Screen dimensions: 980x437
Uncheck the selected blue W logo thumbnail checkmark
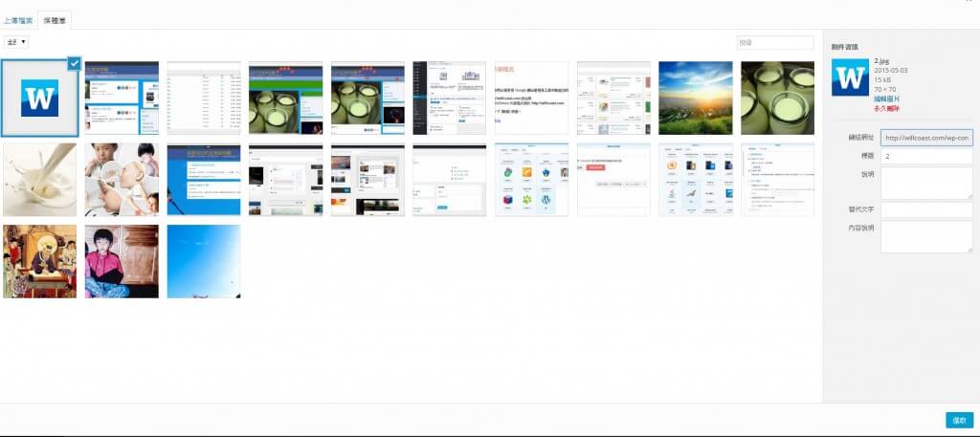click(74, 63)
